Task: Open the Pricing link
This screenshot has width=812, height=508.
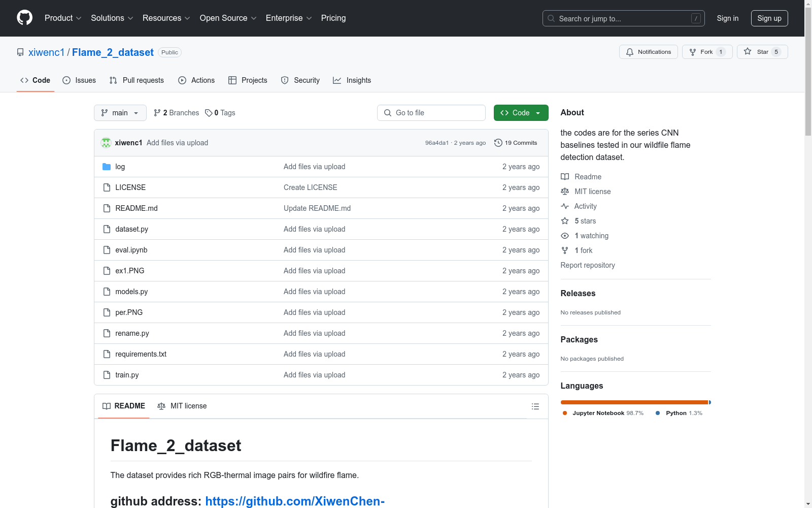Action: 333,18
